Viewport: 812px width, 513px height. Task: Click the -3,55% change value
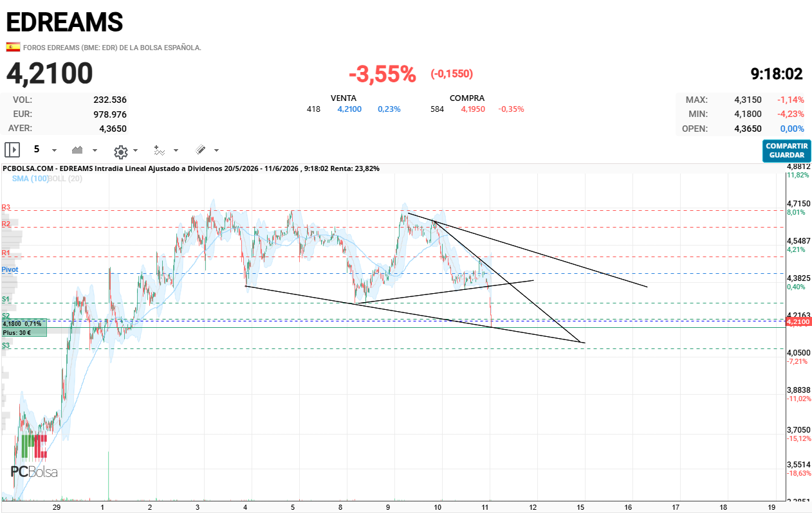tap(382, 74)
